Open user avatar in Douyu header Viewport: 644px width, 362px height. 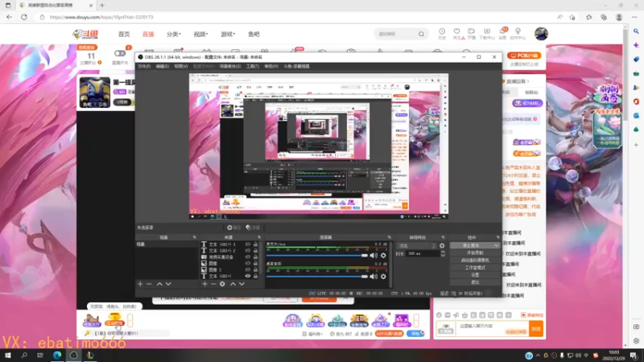click(541, 34)
